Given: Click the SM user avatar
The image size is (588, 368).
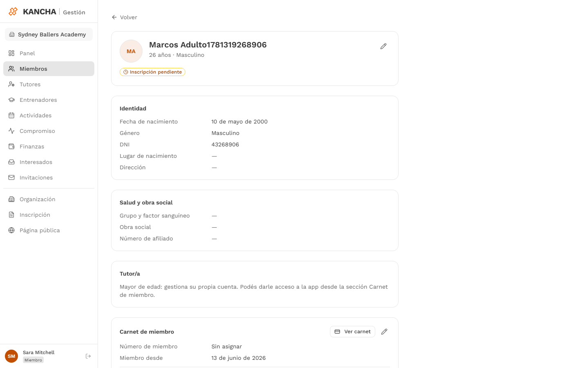Looking at the screenshot, I should tap(11, 356).
